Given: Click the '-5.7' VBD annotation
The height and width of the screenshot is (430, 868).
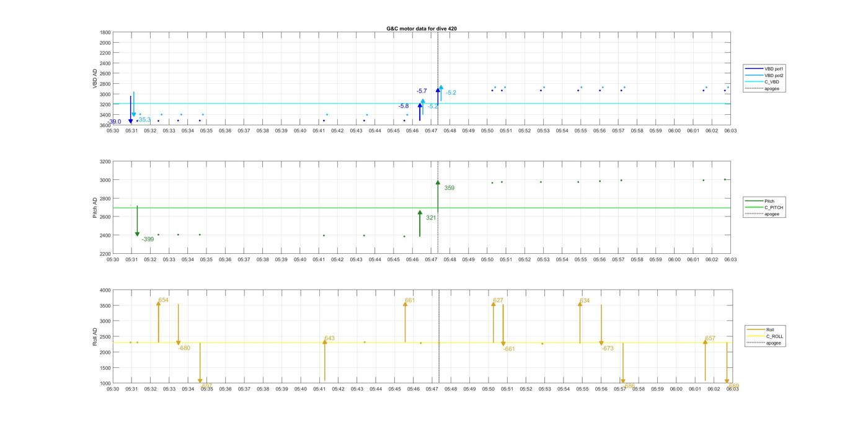Looking at the screenshot, I should click(422, 91).
